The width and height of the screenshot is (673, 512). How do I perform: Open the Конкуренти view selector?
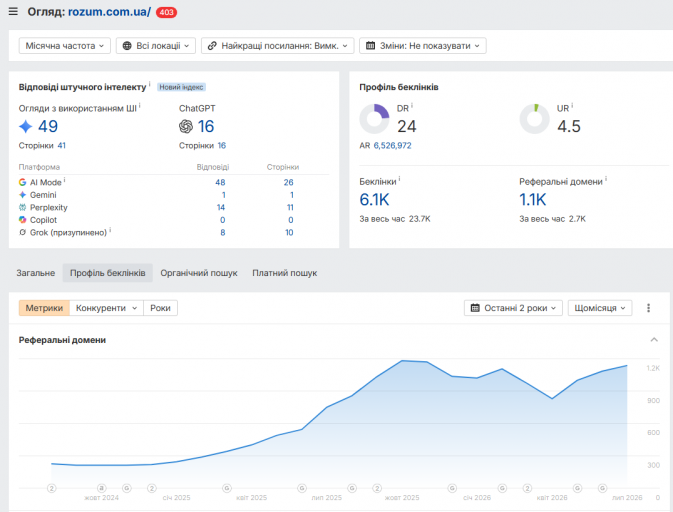pos(106,308)
